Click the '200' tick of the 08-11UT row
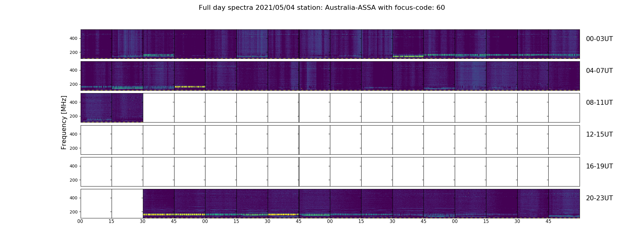 74,116
